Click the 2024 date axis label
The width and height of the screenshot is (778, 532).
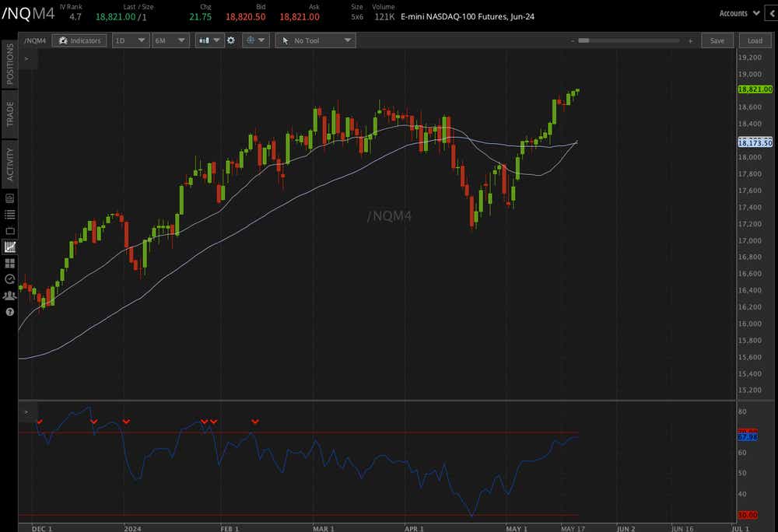point(132,529)
